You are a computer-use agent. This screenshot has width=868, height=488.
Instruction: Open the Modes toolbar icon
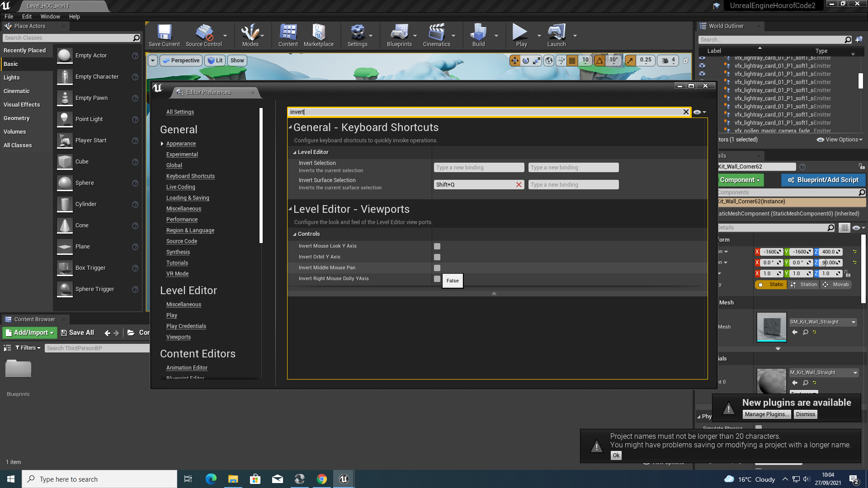[250, 35]
